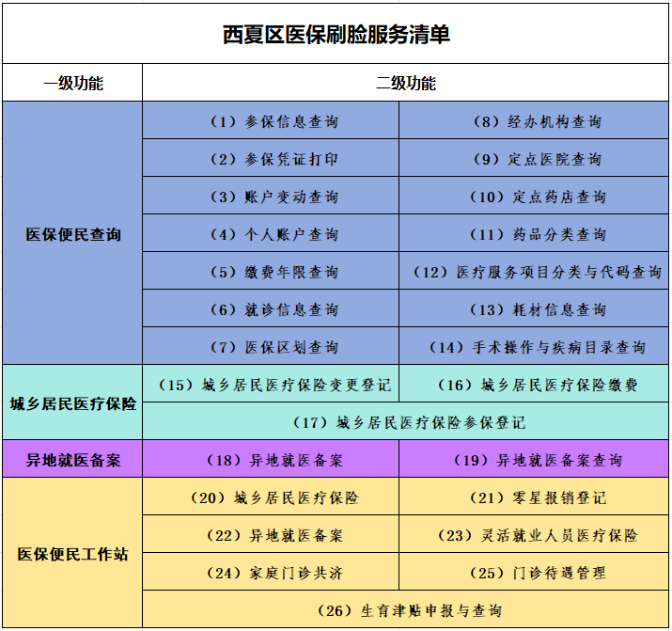Open (8) 经办机构查询

click(536, 121)
